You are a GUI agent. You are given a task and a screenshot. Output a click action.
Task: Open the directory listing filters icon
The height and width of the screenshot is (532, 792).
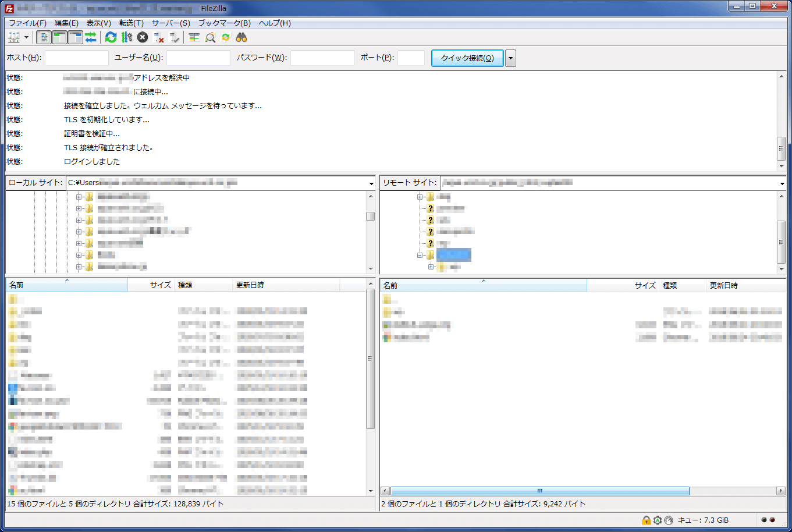point(194,38)
